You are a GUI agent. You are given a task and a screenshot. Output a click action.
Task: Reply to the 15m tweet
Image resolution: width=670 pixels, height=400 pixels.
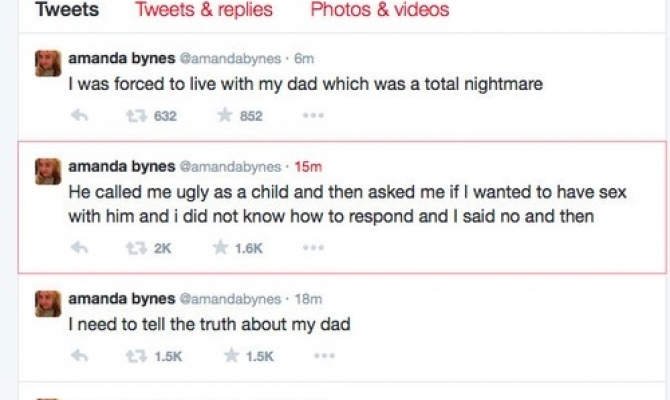click(81, 248)
